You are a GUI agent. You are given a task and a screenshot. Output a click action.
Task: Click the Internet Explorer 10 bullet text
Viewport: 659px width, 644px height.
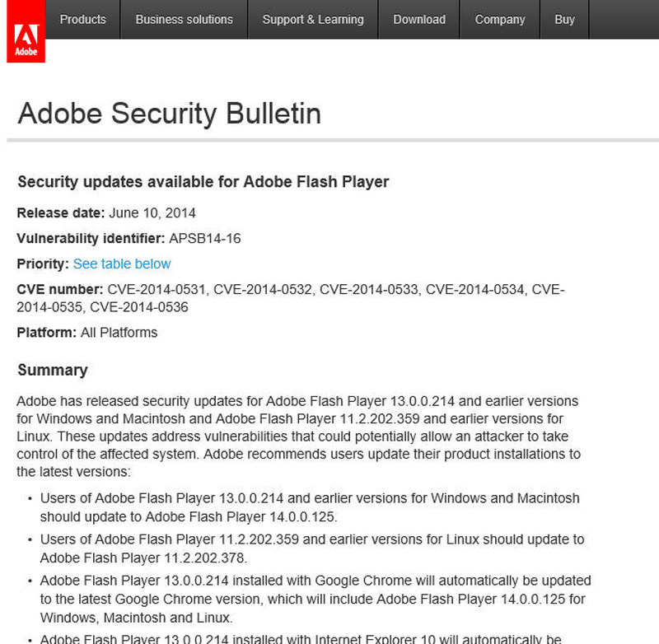[301, 638]
